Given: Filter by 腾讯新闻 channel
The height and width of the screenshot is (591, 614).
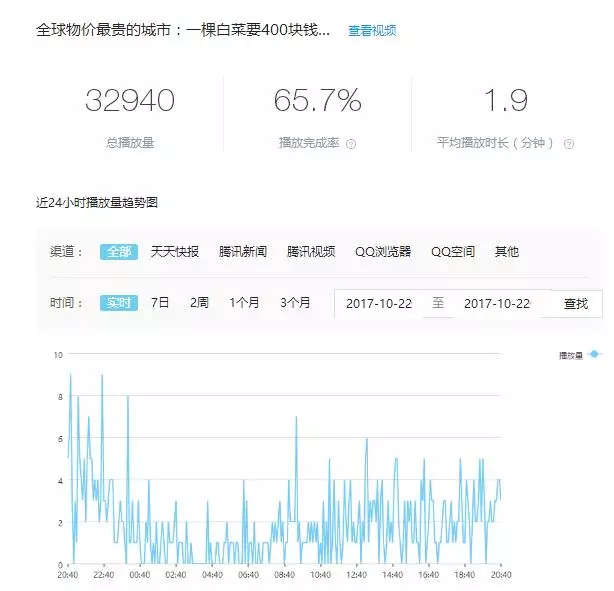Looking at the screenshot, I should (x=243, y=252).
